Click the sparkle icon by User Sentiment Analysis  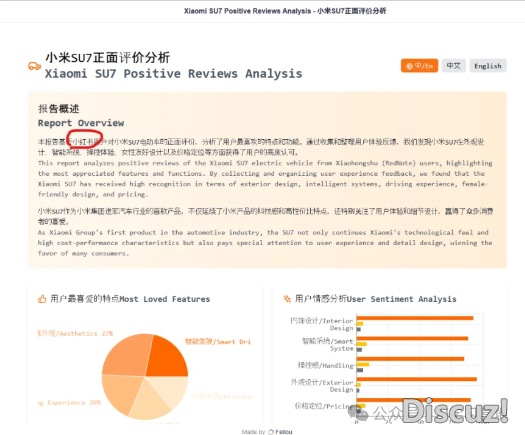click(287, 298)
